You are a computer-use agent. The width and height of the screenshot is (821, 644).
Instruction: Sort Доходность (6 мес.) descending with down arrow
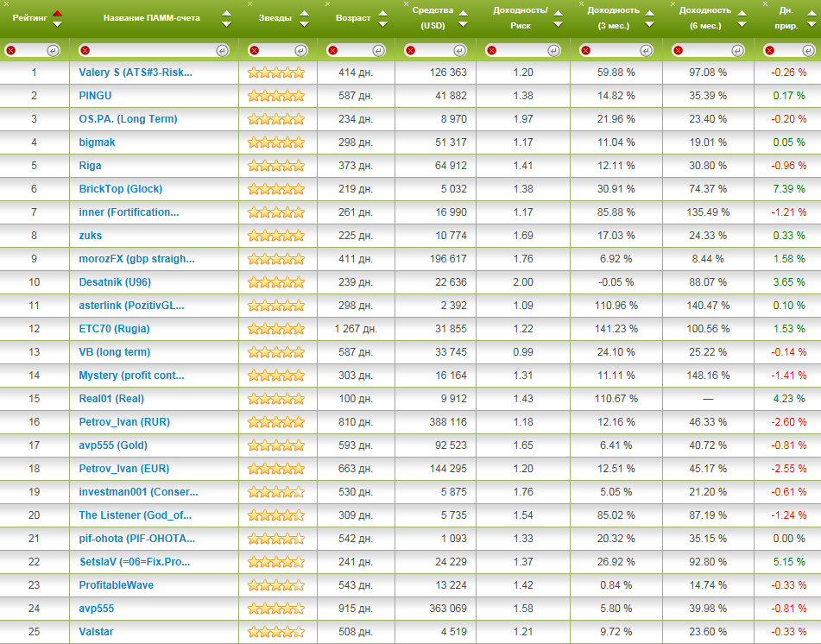pyautogui.click(x=742, y=24)
